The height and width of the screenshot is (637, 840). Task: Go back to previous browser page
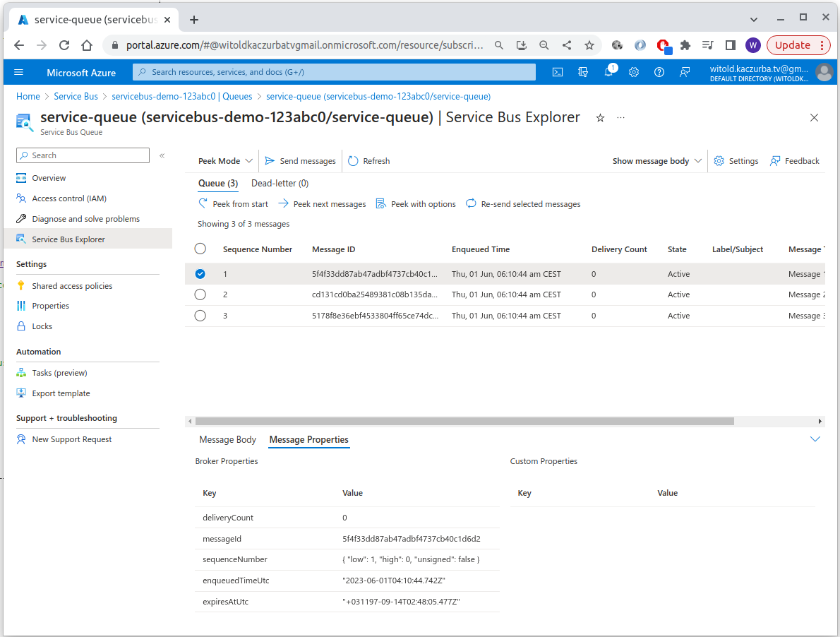(19, 45)
